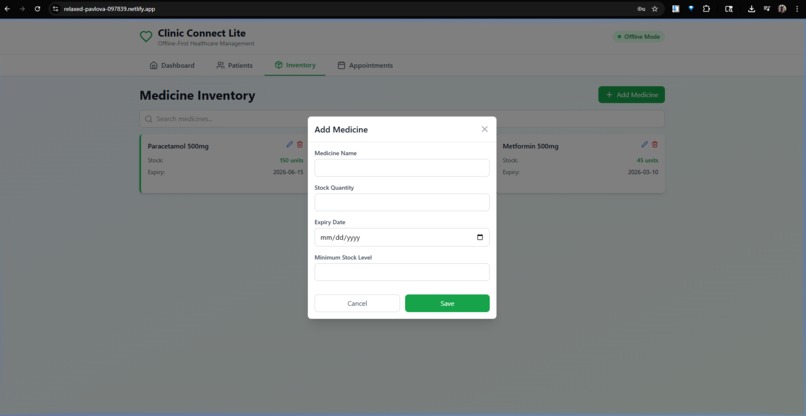Viewport: 806px width, 416px height.
Task: Click the Medicine Name input field
Action: 401,168
